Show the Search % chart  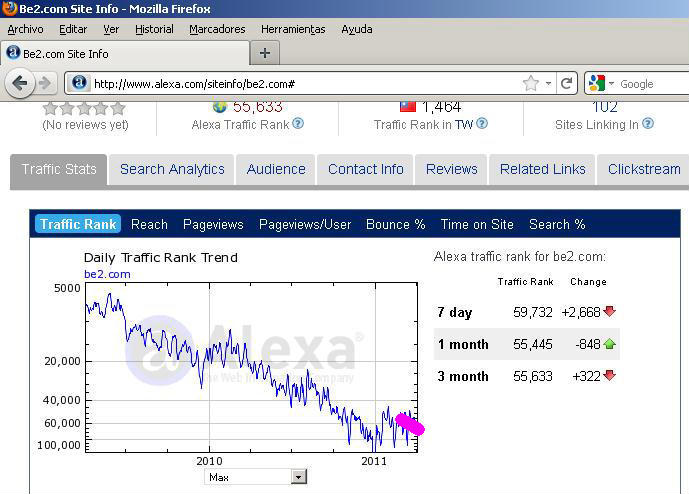point(557,225)
